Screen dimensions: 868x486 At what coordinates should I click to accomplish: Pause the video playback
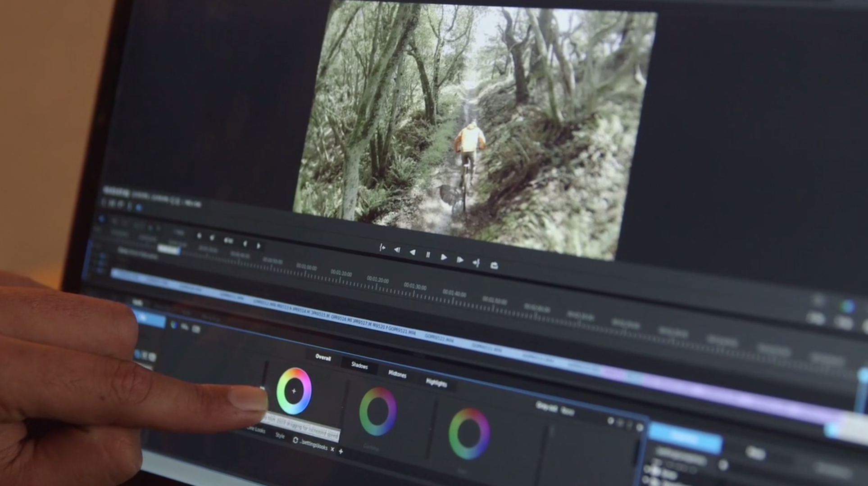point(427,255)
